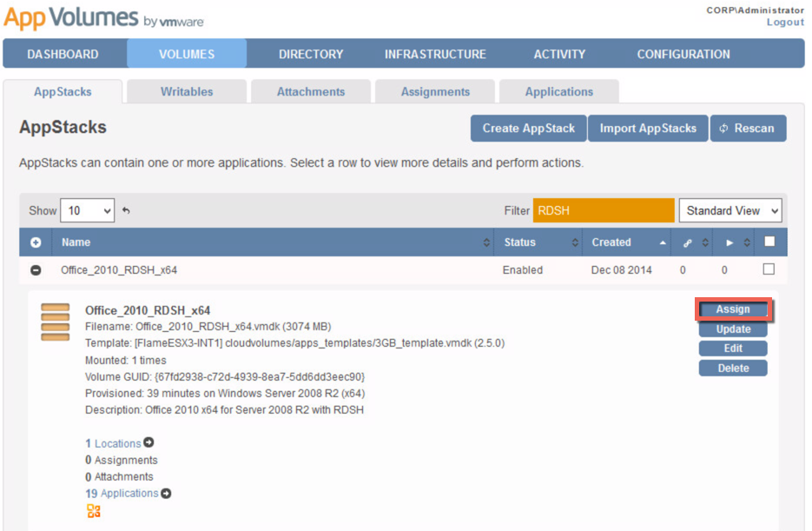Click the reset arrow icon beside Show dropdown

(126, 211)
